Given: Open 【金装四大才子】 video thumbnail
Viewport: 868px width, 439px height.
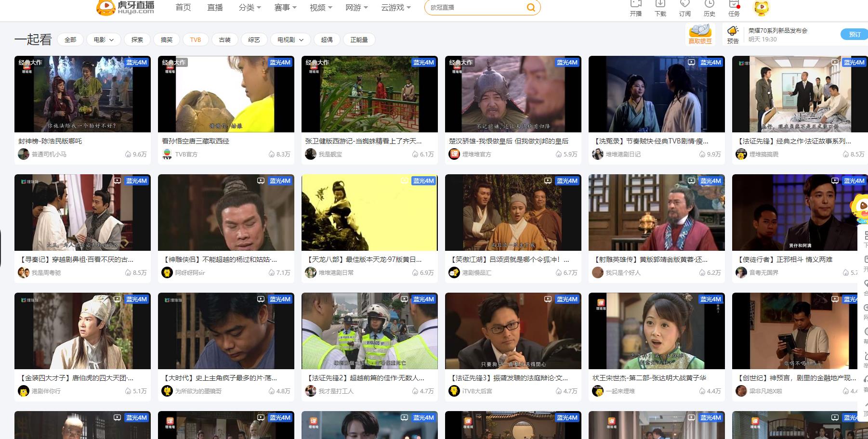Looking at the screenshot, I should pyautogui.click(x=82, y=331).
